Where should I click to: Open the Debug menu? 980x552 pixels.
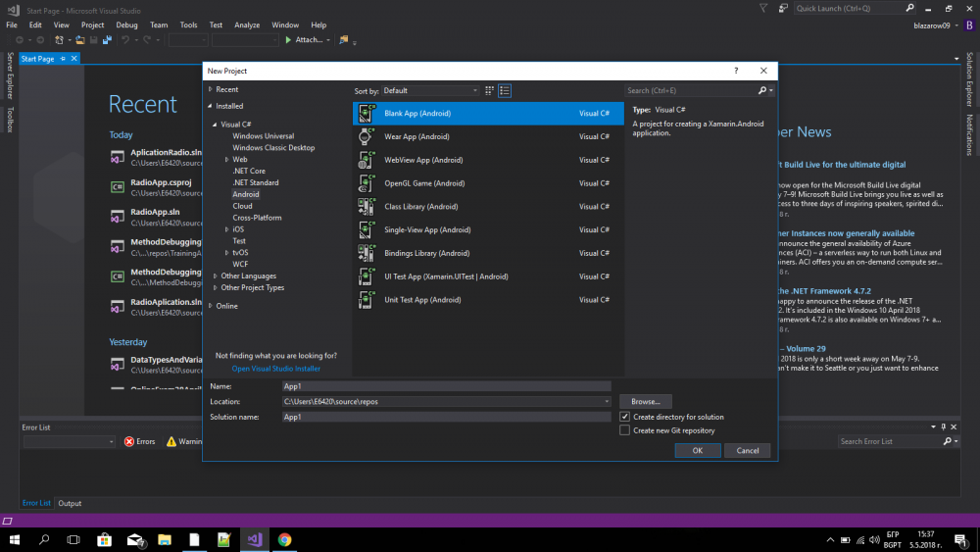click(126, 25)
